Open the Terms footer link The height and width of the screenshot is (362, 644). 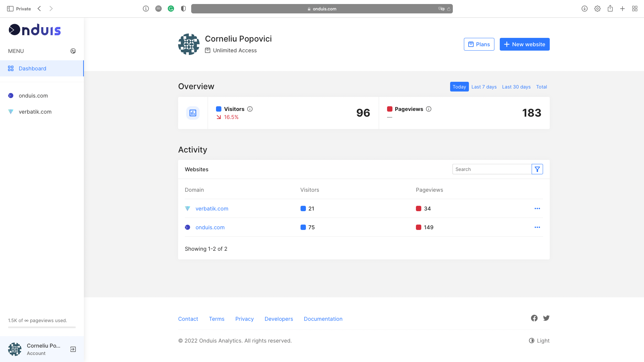click(217, 319)
